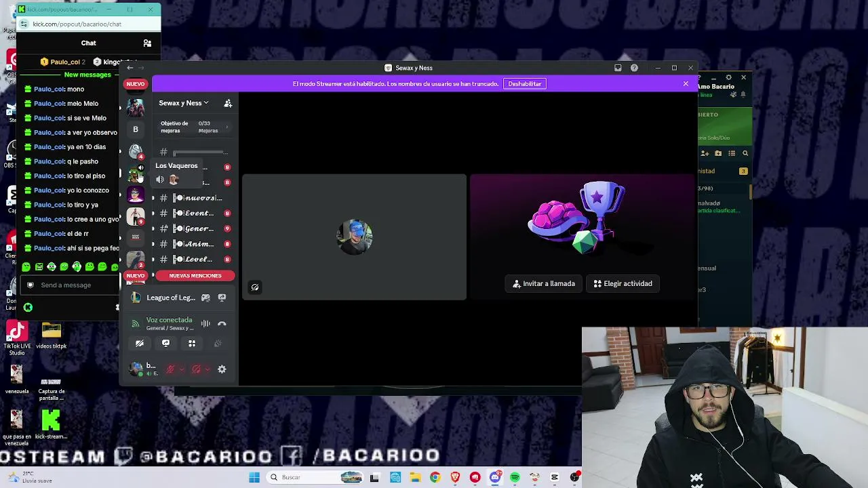This screenshot has width=868, height=488.
Task: Open the Objetivo de mejoras boost goal
Action: point(194,127)
